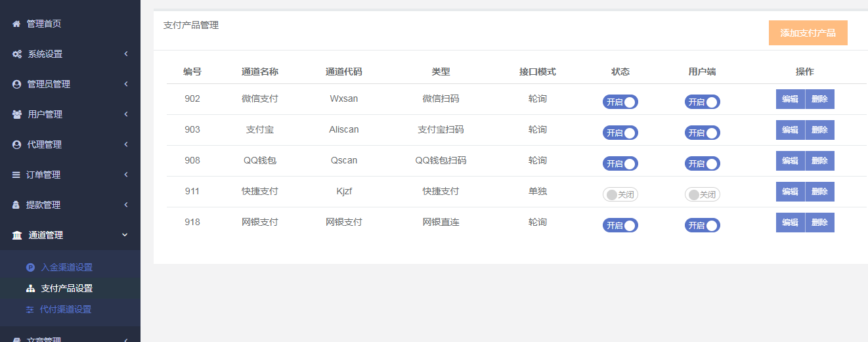Screen dimensions: 868x342
Task: Click the user icon for 管理员管理
Action: pos(17,84)
